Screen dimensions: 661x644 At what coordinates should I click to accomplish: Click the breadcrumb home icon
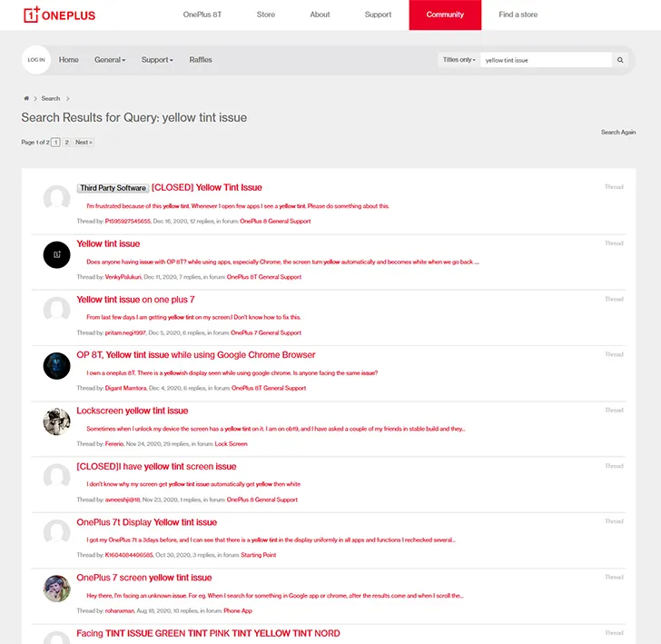tap(26, 98)
